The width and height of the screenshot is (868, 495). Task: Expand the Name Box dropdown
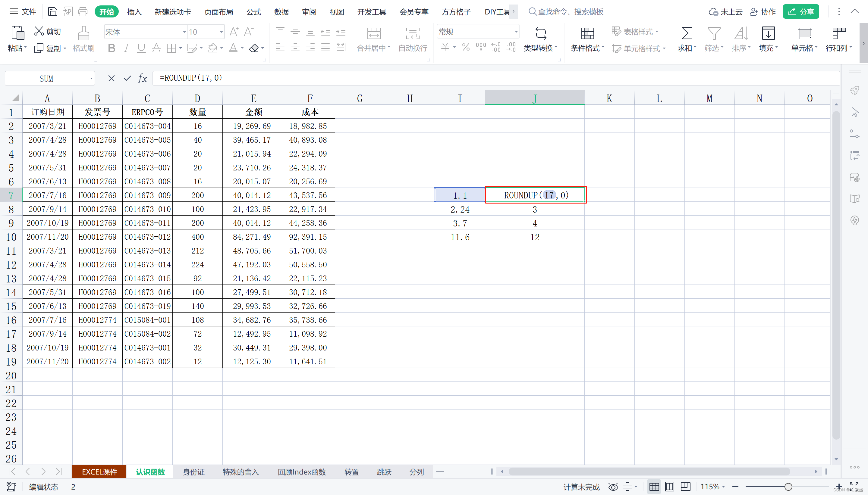91,79
